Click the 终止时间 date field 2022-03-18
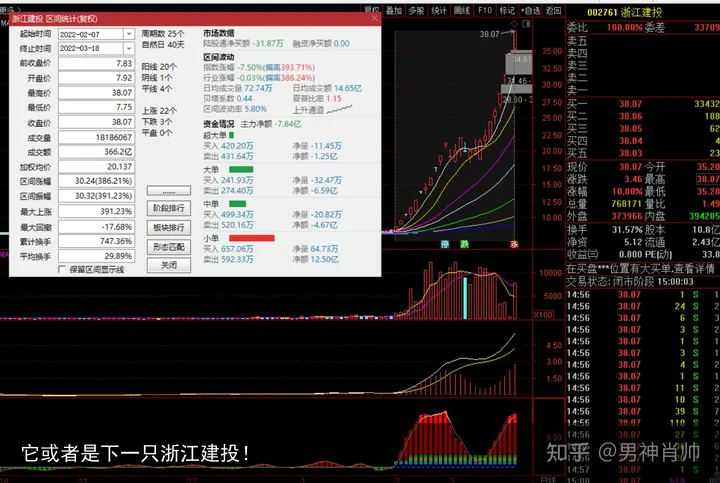Image resolution: width=720 pixels, height=483 pixels. 91,48
